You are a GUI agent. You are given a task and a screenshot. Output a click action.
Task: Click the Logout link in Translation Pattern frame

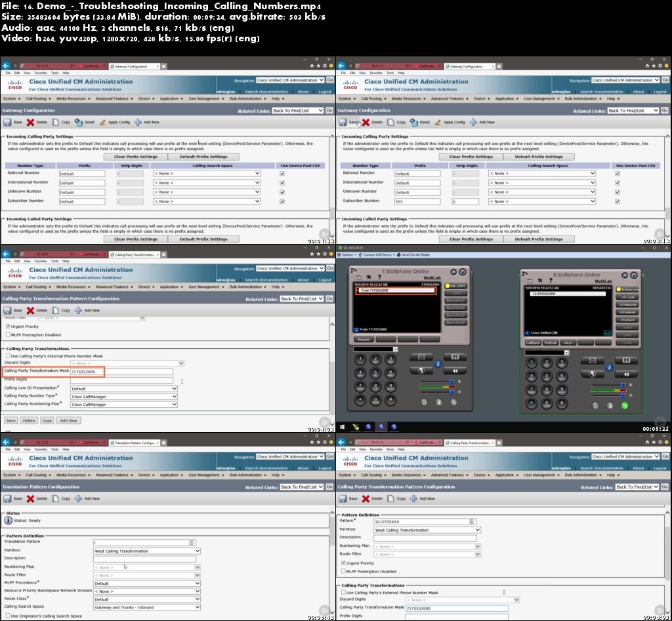324,468
